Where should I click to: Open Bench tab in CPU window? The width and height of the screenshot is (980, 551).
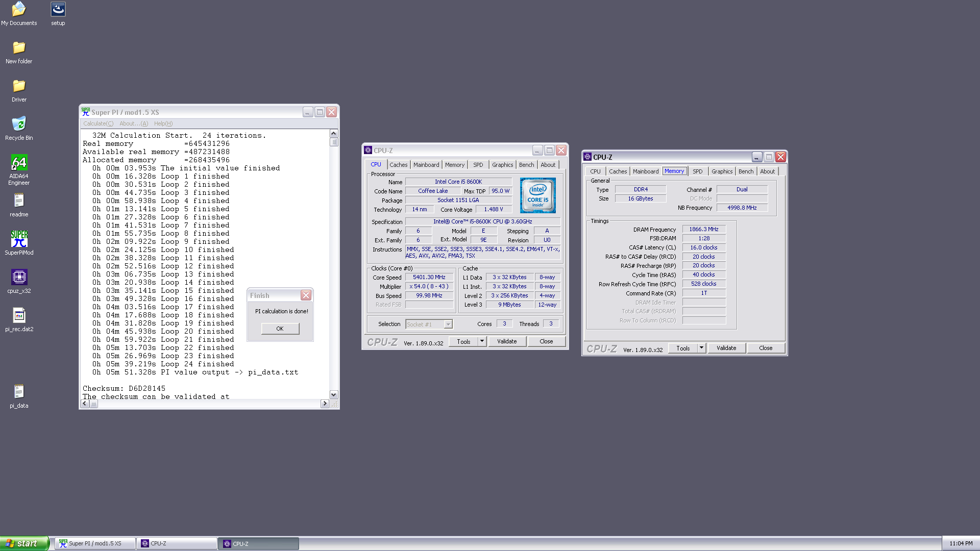pos(527,165)
